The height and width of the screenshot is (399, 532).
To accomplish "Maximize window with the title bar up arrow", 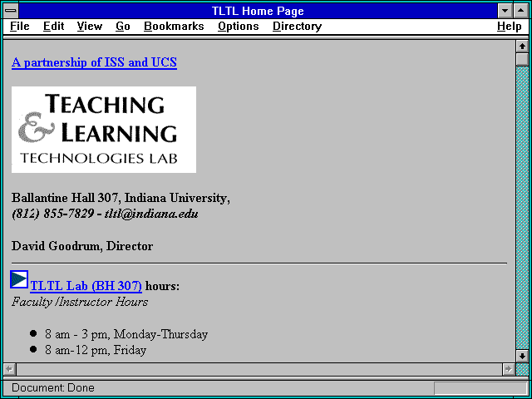I will point(521,11).
